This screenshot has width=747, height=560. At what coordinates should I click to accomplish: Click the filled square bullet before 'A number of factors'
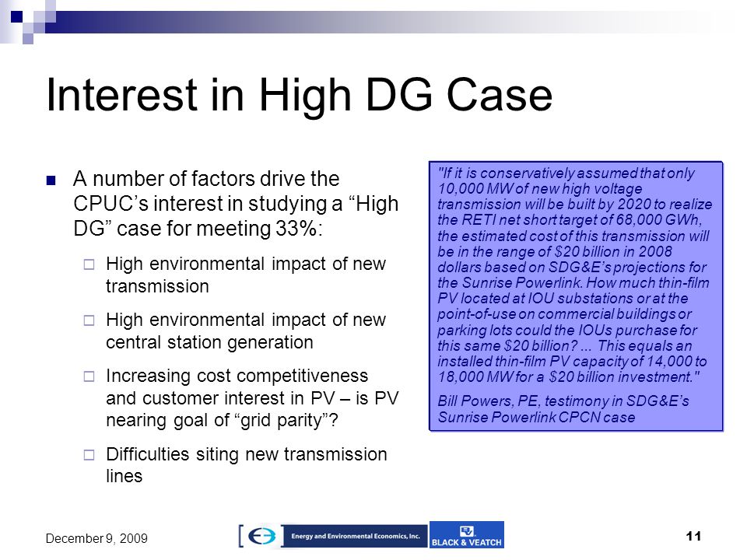click(51, 180)
